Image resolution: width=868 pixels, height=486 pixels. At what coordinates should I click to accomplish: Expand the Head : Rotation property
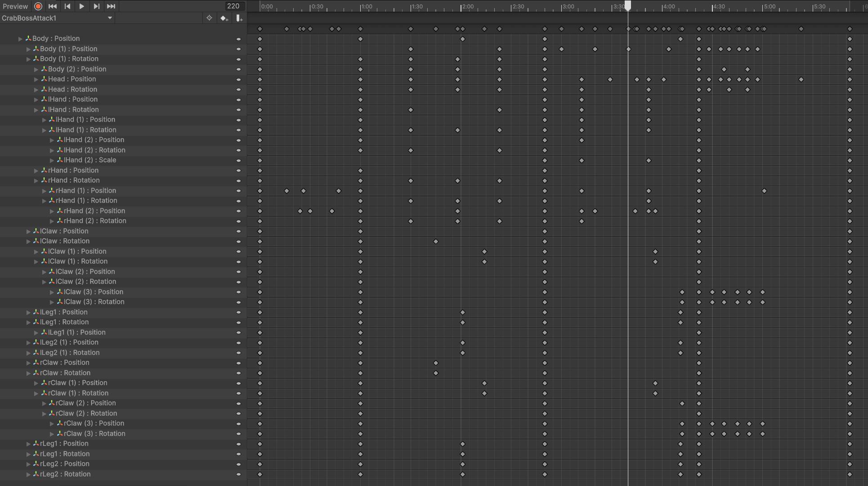click(x=36, y=90)
